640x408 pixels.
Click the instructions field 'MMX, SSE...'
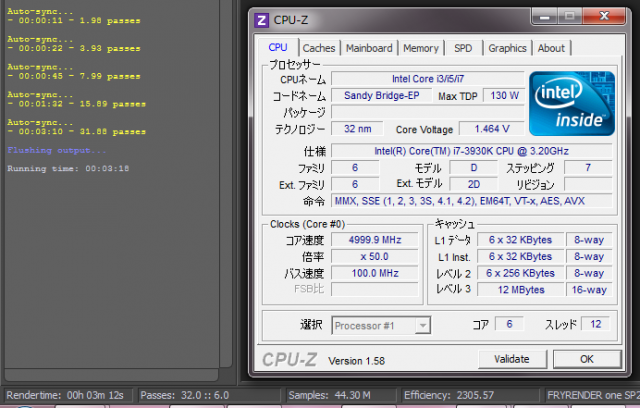click(x=471, y=201)
